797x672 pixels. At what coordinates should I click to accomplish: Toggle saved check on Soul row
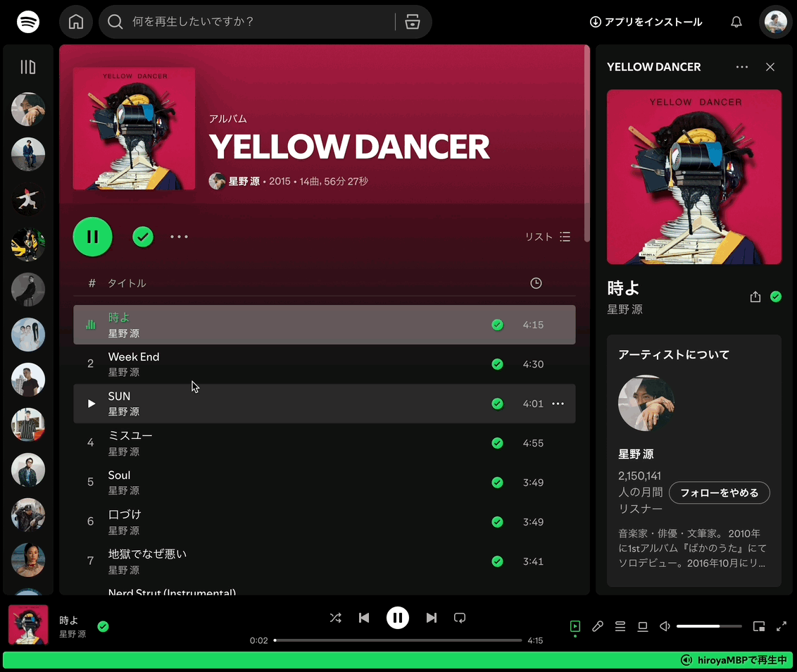(497, 483)
